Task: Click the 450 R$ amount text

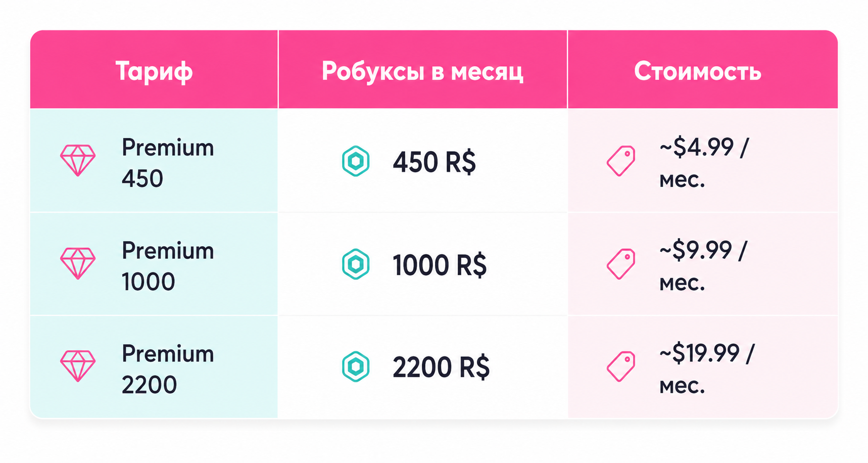Action: tap(435, 162)
